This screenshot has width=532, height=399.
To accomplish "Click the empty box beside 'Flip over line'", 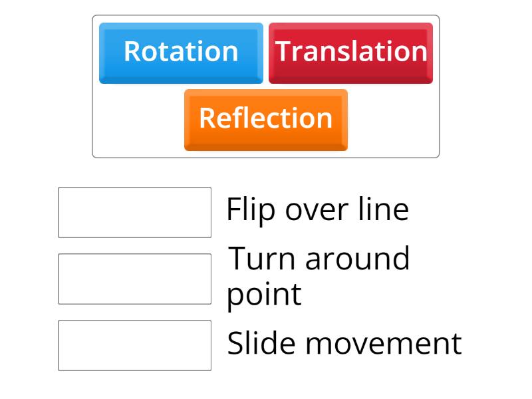I will [x=134, y=210].
